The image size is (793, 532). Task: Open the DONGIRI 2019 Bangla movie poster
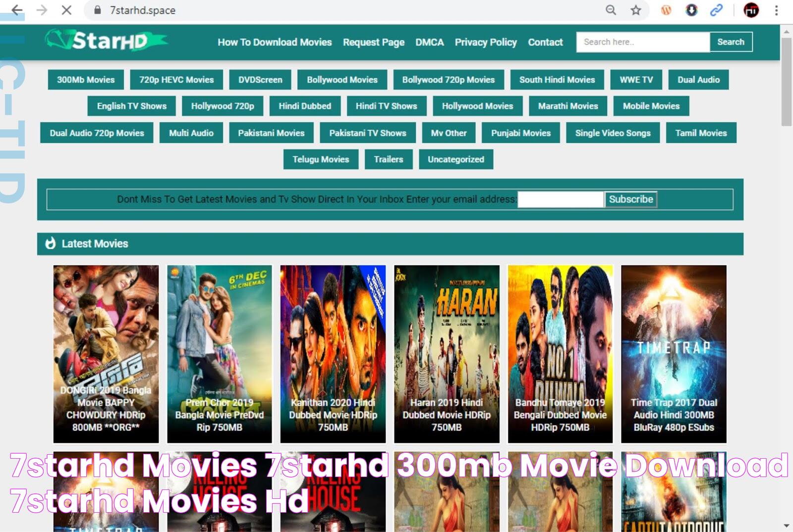(x=106, y=354)
